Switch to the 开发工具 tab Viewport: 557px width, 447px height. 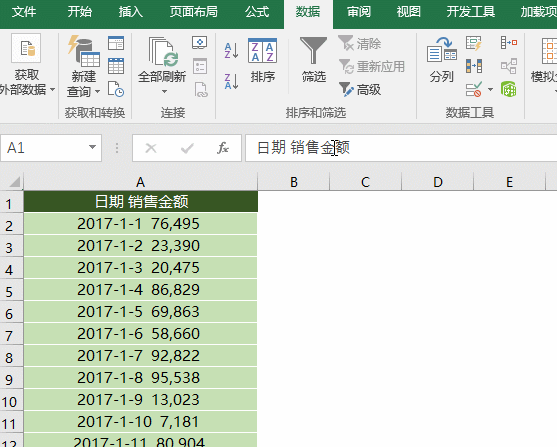coord(471,12)
